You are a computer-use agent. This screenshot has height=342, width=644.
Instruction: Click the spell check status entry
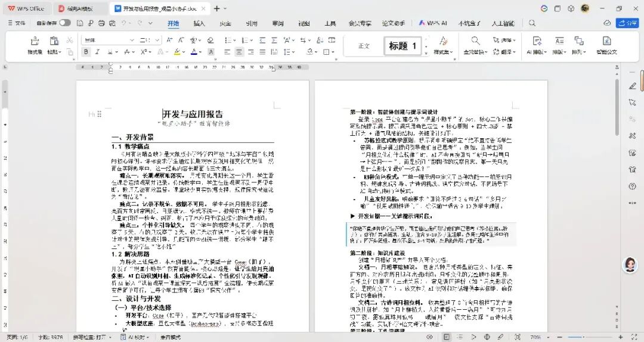pyautogui.click(x=92, y=337)
